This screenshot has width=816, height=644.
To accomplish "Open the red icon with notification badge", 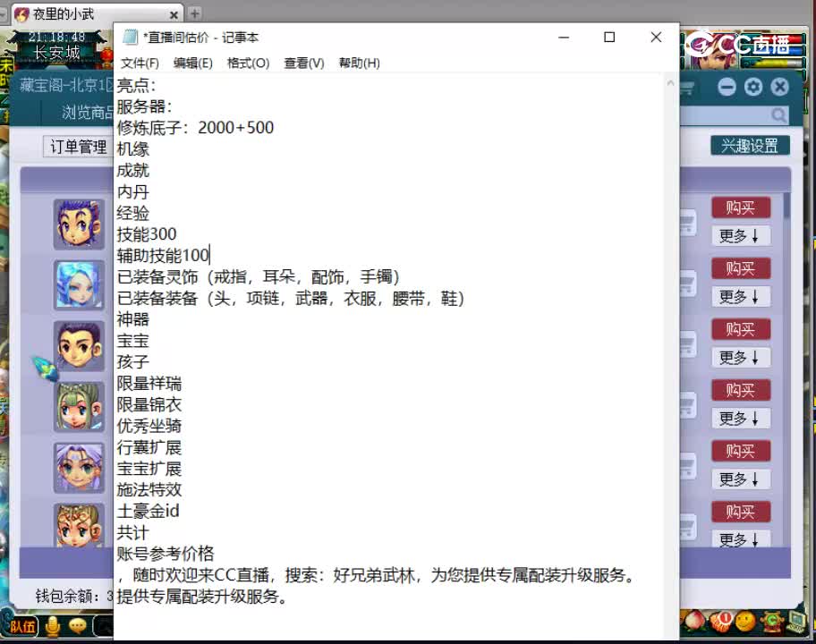I will point(721,622).
